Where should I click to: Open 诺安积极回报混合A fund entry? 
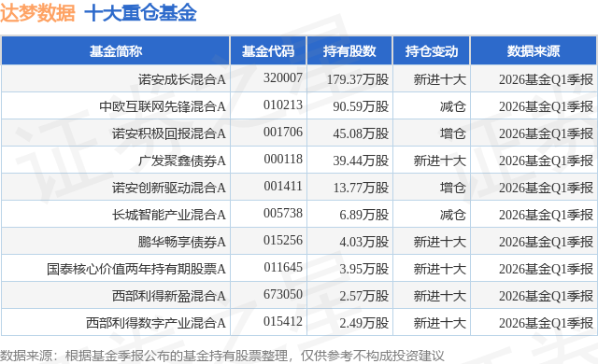(169, 133)
